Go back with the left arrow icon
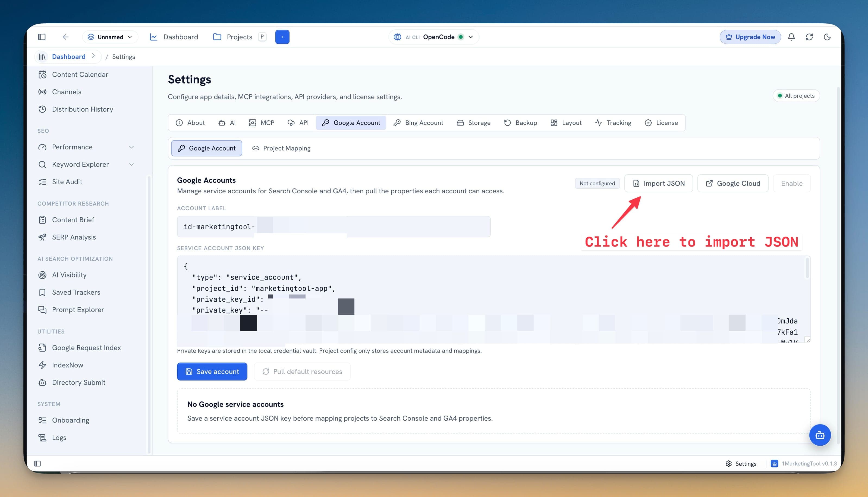 [x=65, y=37]
